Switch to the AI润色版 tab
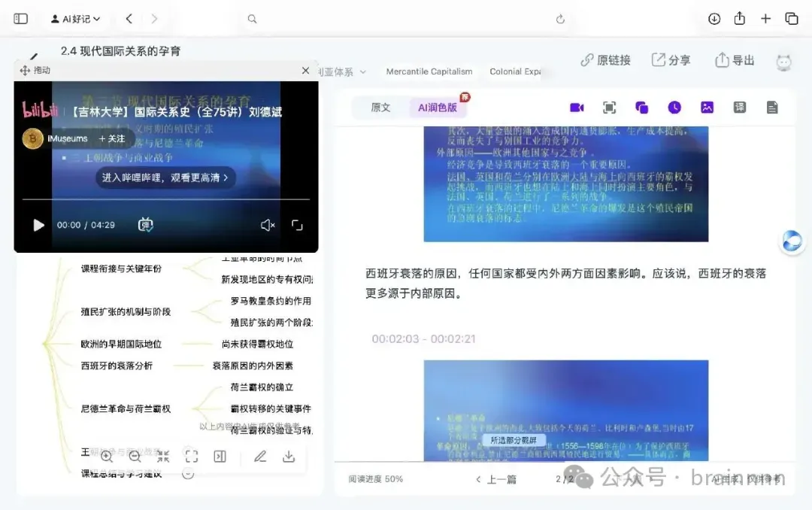 438,108
